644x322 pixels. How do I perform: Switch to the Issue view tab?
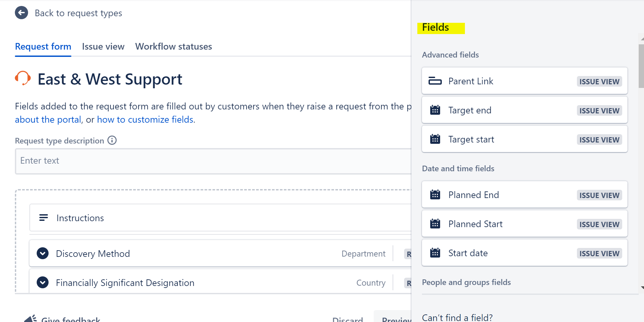[103, 46]
